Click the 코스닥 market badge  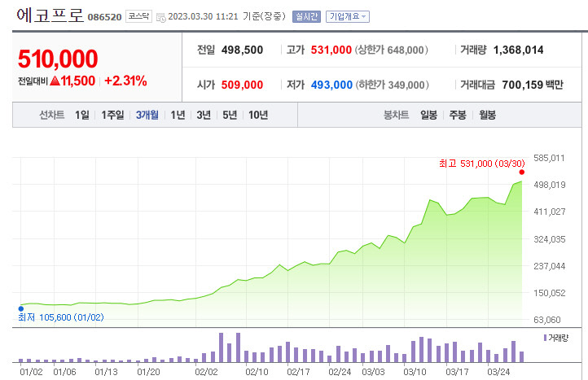[138, 16]
